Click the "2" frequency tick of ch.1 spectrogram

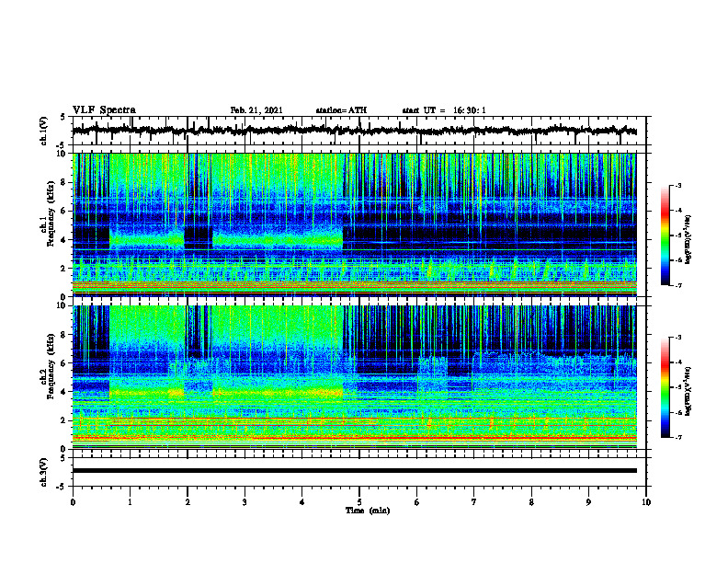[x=64, y=269]
